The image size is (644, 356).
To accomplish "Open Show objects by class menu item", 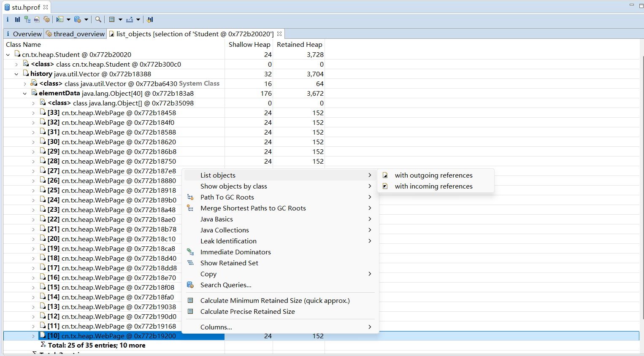I will pyautogui.click(x=280, y=186).
